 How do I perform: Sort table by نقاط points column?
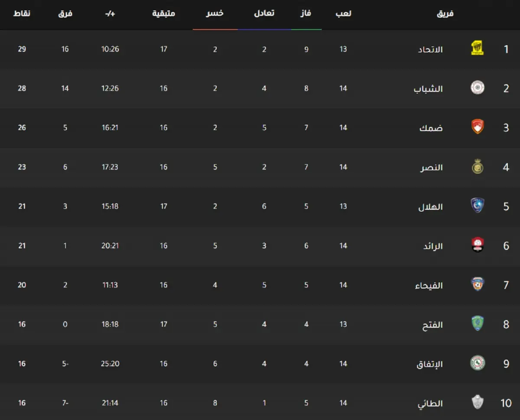click(22, 13)
